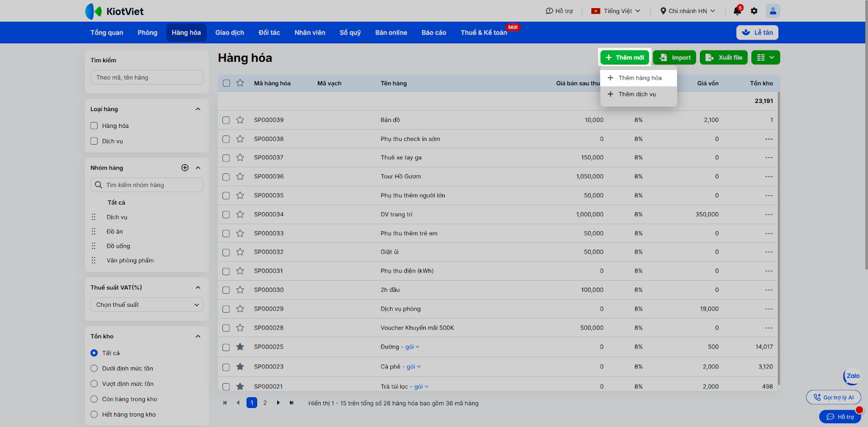Tick checkbox for row SP000035
Viewport: 868px width, 427px height.
[x=226, y=196]
